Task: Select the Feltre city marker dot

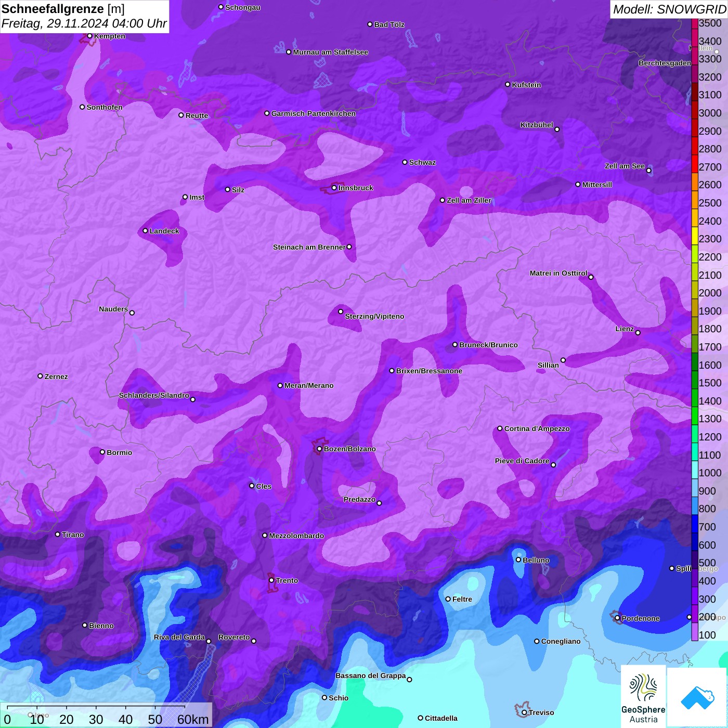Action: pyautogui.click(x=448, y=599)
